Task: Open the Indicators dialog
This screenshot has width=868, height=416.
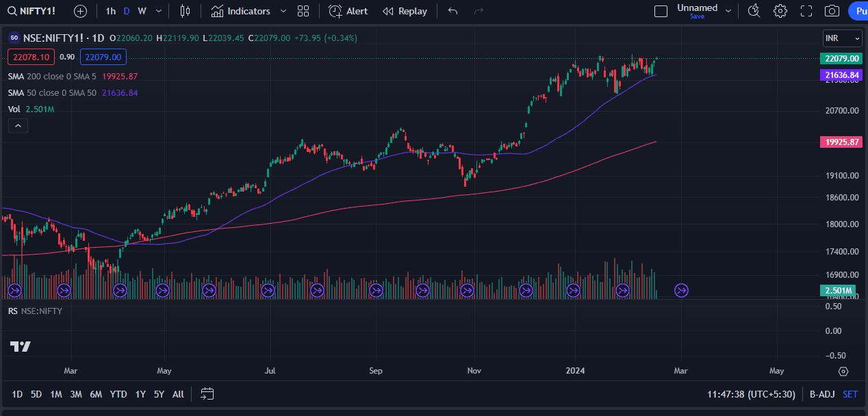Action: coord(240,11)
